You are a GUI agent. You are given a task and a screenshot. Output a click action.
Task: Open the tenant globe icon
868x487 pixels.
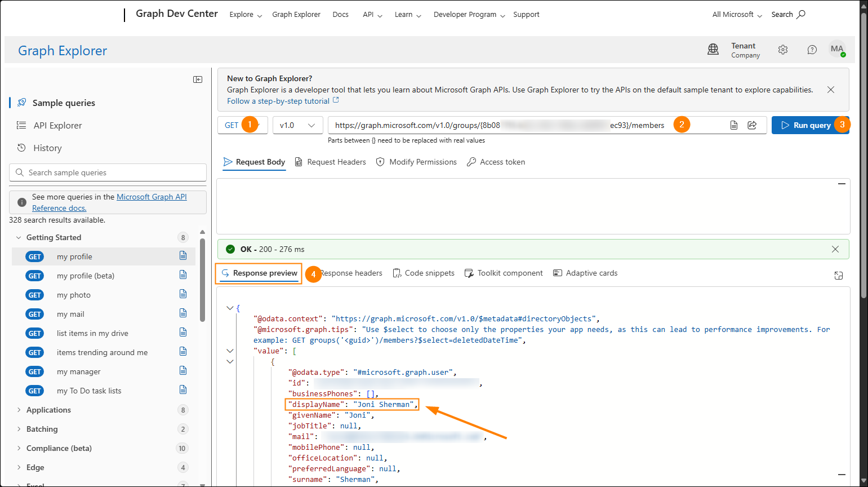pyautogui.click(x=713, y=50)
